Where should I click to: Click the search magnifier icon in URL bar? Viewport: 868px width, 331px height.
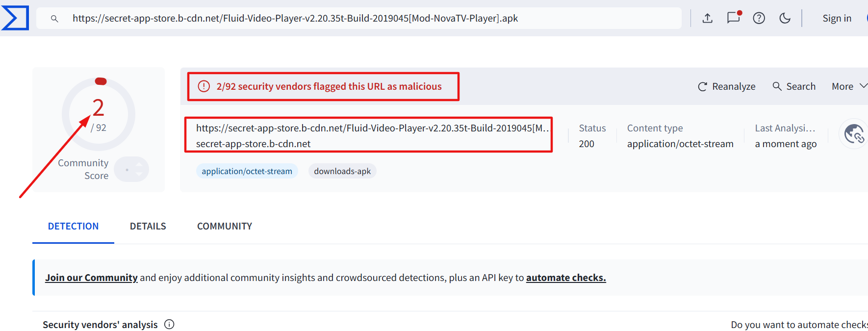tap(54, 19)
